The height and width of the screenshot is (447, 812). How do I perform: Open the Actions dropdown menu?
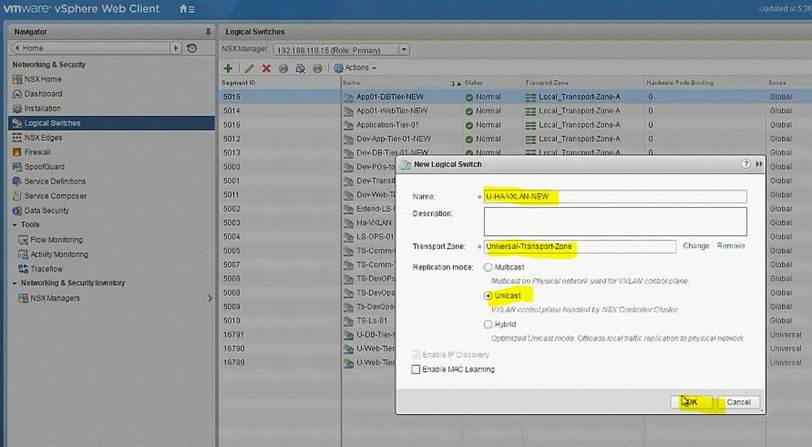point(356,68)
